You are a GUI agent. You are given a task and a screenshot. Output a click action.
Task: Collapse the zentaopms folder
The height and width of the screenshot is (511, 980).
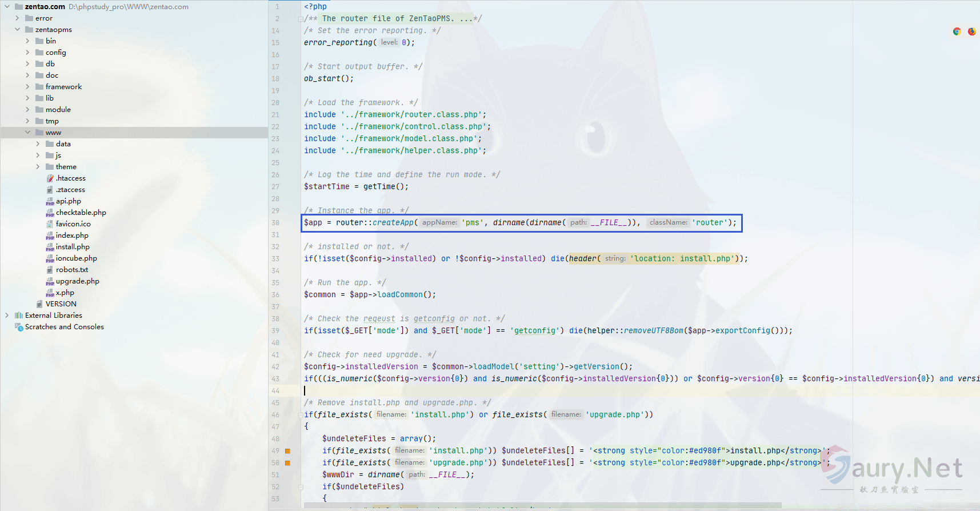point(17,30)
